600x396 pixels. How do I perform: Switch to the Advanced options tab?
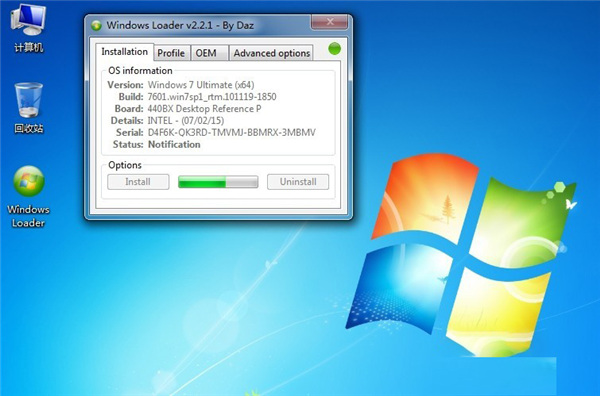point(271,53)
